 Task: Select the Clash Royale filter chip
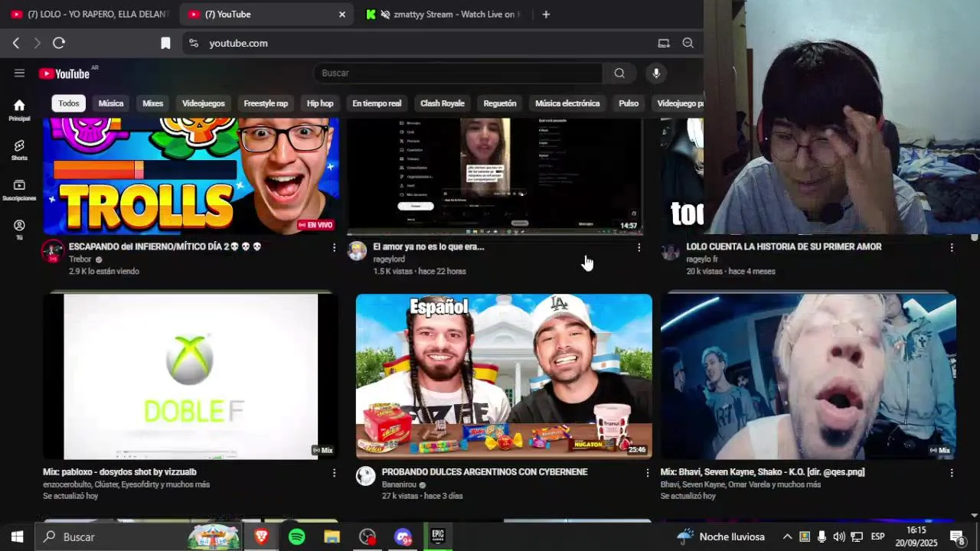(443, 103)
